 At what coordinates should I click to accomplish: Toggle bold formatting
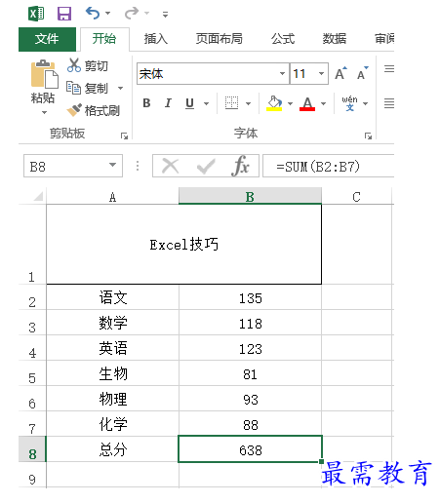click(x=146, y=103)
